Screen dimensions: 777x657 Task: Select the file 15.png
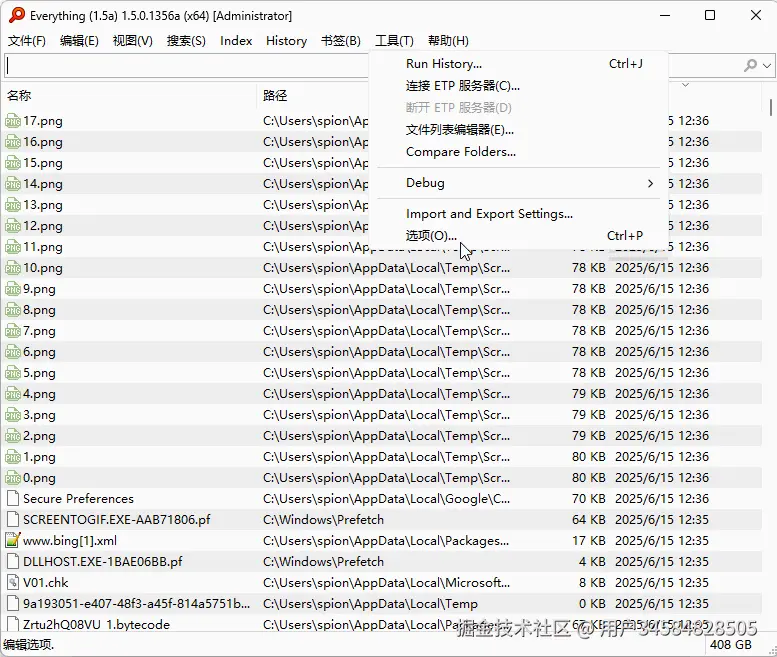point(43,163)
